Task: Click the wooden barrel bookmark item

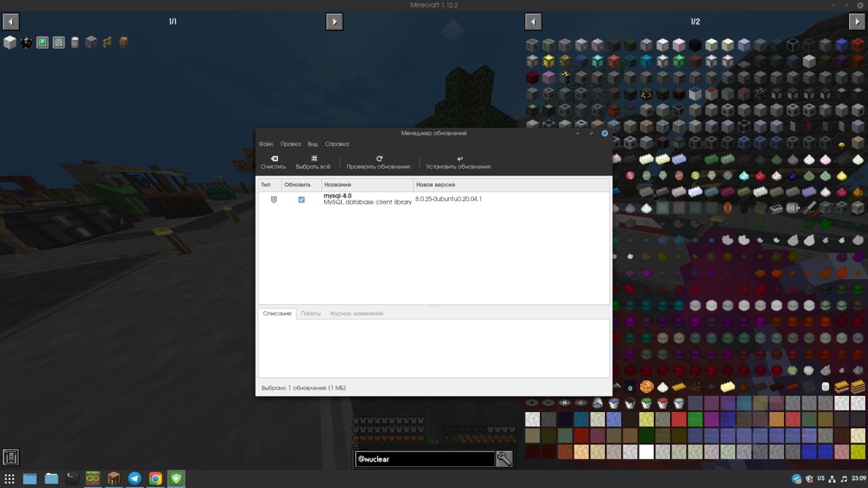Action: click(123, 43)
